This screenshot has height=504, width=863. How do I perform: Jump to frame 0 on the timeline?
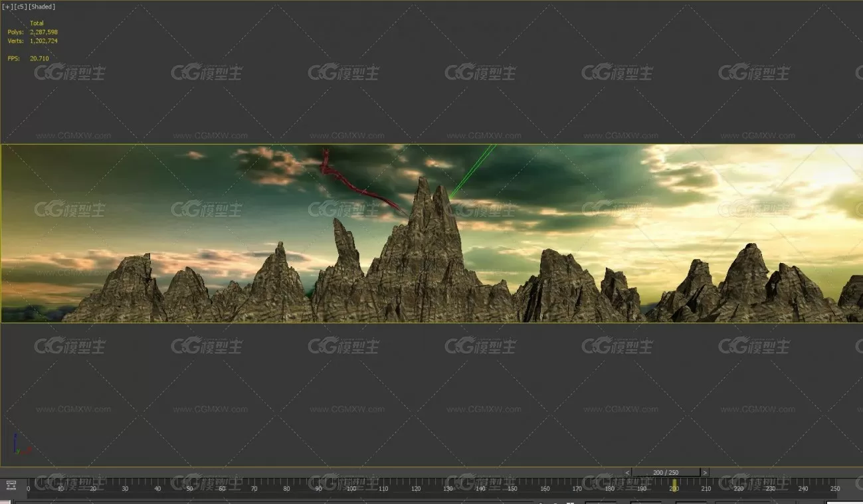(28, 489)
